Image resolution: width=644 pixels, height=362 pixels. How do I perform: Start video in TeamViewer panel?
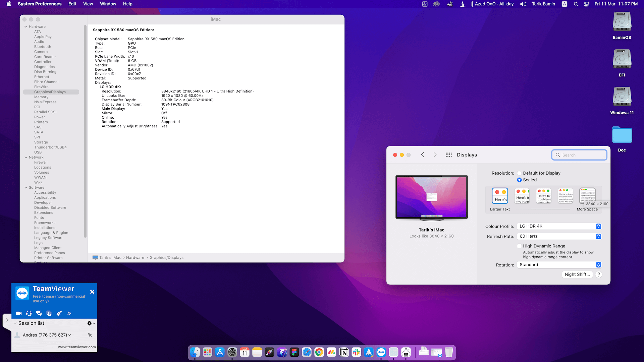coord(19,313)
